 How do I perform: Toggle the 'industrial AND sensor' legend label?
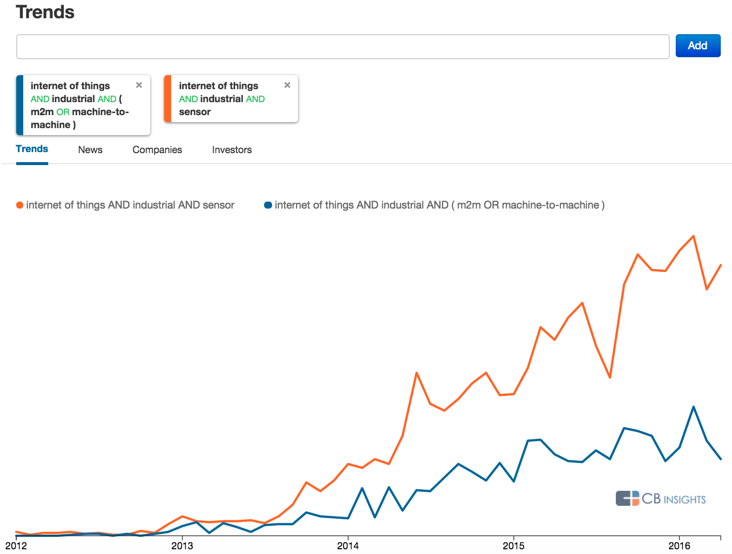click(130, 205)
